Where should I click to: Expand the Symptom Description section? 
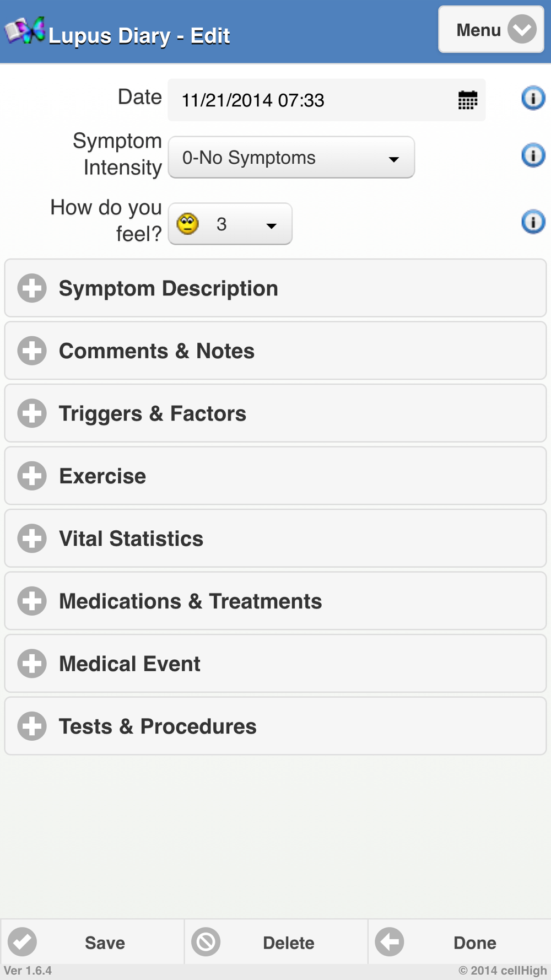point(275,288)
